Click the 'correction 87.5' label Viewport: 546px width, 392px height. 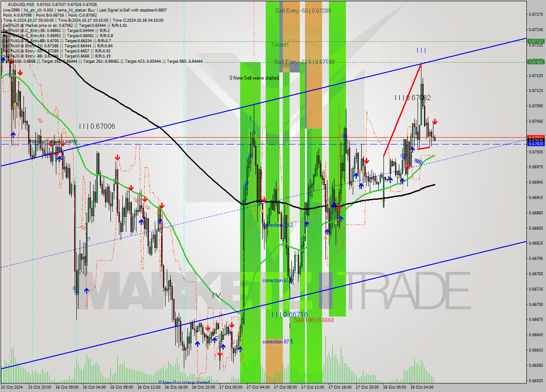click(279, 342)
